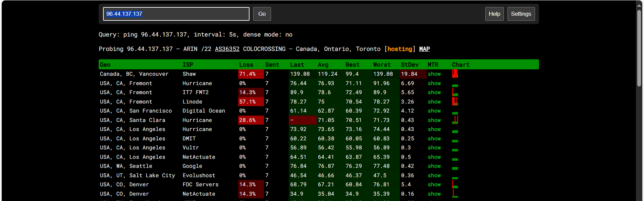Open the AS36352 link
This screenshot has height=201, width=644.
227,49
